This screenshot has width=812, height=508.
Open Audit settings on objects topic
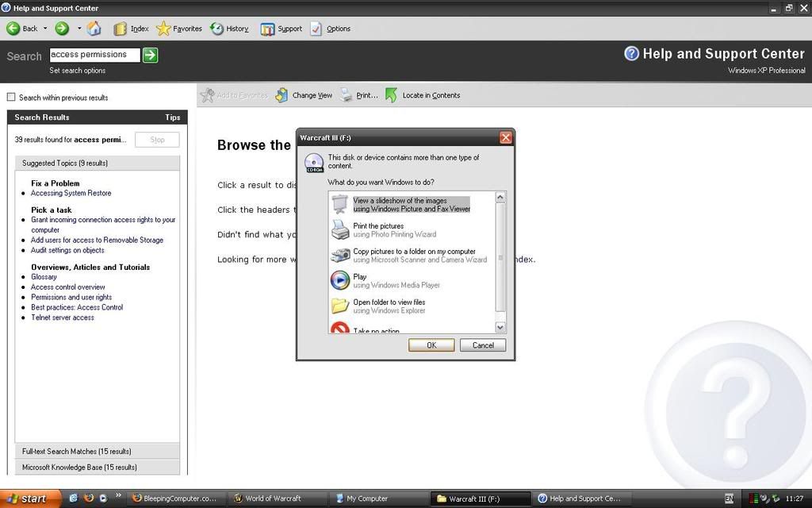pos(67,250)
